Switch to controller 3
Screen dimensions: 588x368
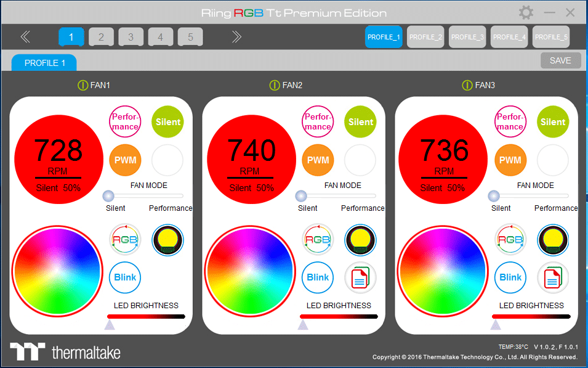point(131,37)
